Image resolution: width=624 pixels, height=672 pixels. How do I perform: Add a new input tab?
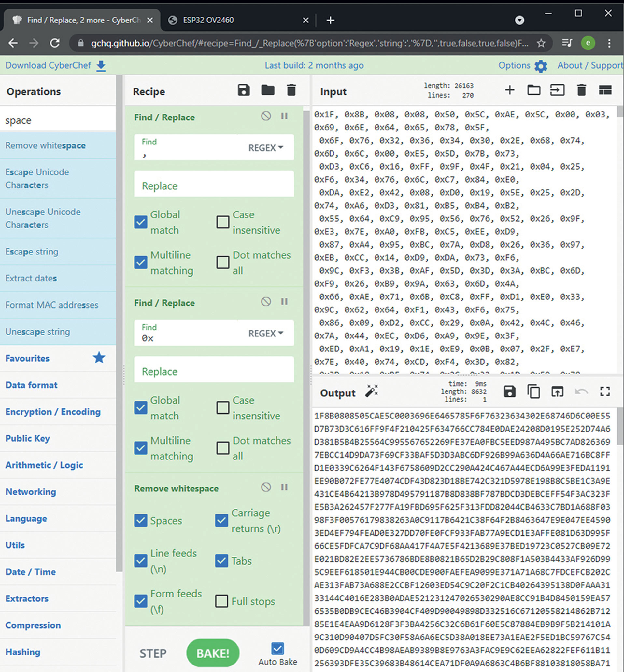click(x=510, y=90)
